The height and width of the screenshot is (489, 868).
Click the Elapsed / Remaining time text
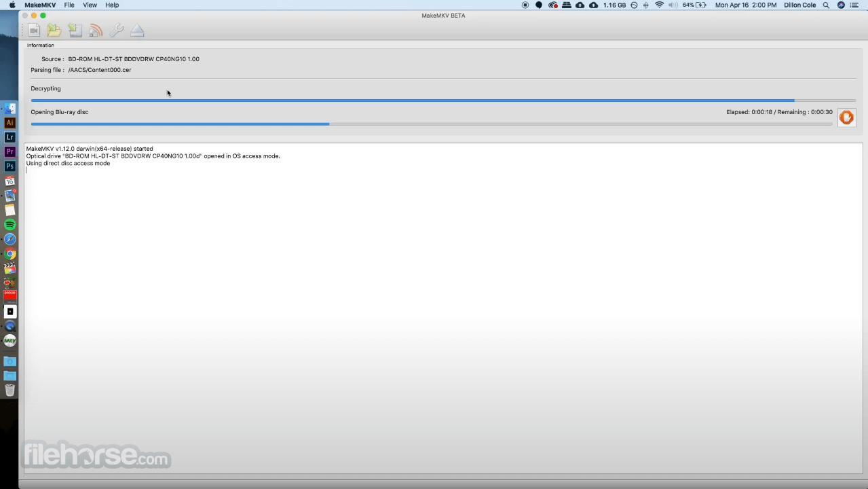tap(779, 112)
